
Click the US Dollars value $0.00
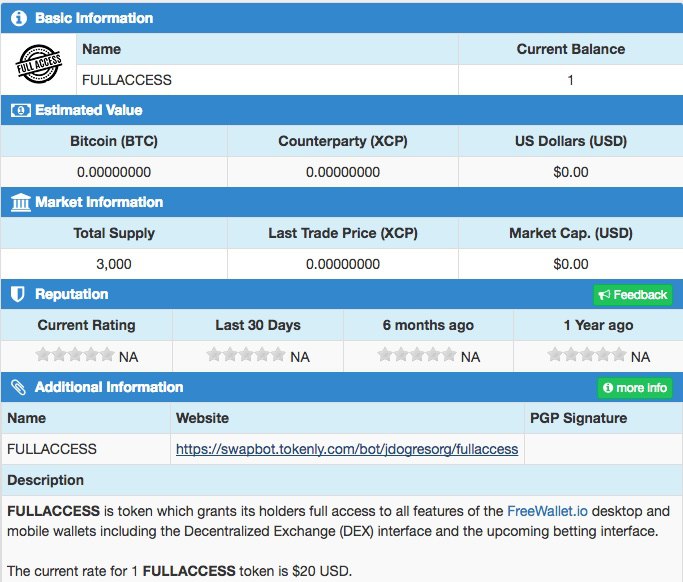tap(571, 172)
